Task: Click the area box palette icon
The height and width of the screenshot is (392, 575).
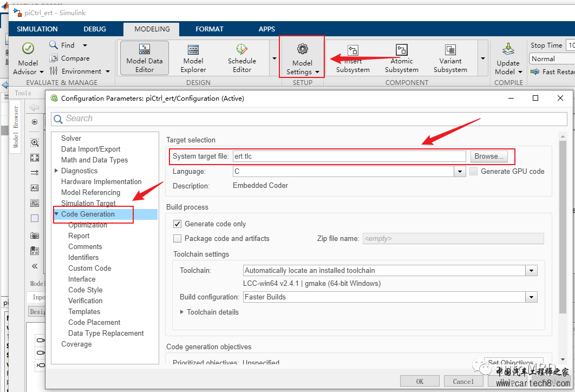Action: (x=35, y=218)
